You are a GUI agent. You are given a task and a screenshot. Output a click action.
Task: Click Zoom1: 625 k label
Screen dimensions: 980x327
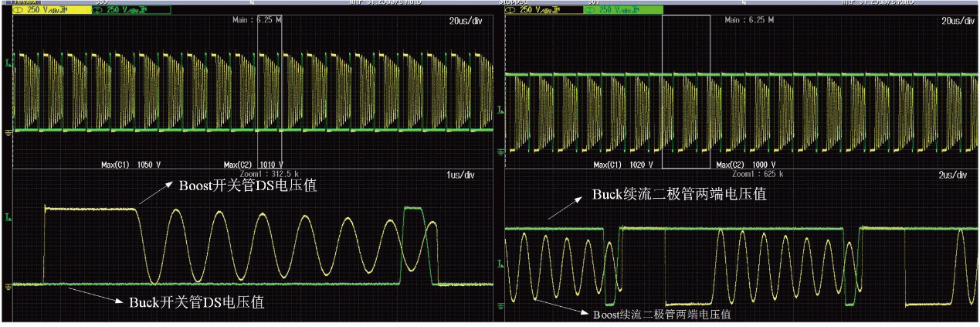pos(757,175)
